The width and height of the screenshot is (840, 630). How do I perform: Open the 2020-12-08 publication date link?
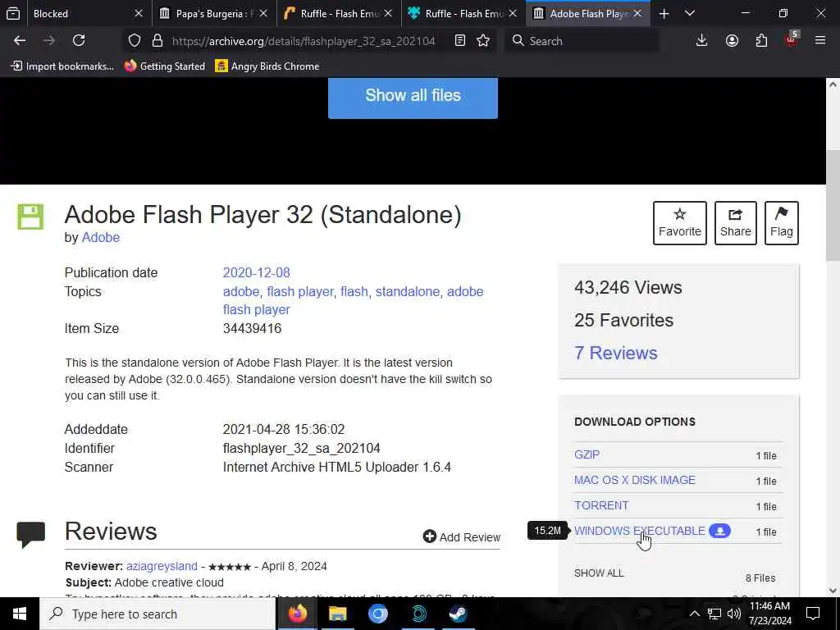[256, 272]
